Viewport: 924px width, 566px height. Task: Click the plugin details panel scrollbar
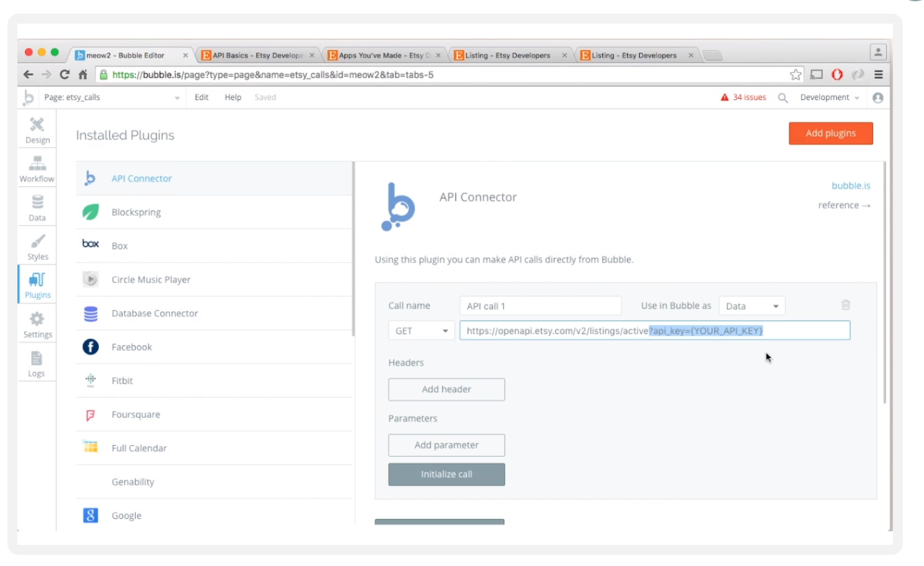coord(885,282)
